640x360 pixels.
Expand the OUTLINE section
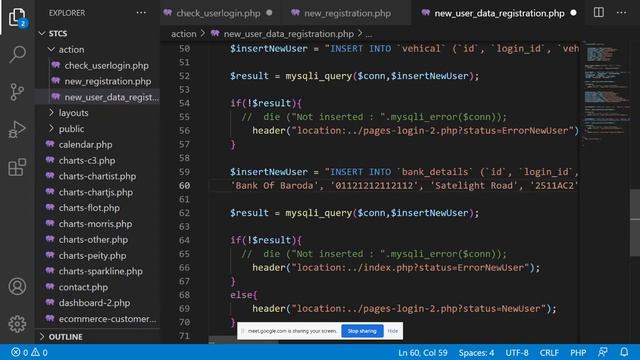point(42,337)
